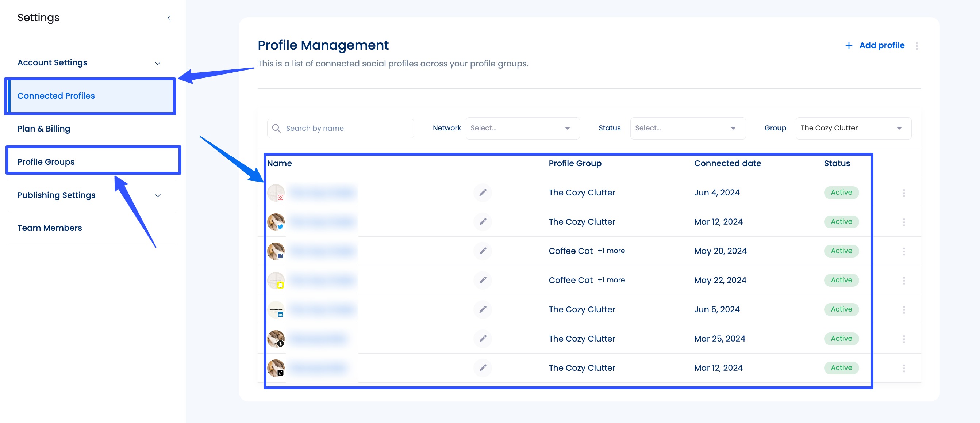This screenshot has height=423, width=980.
Task: Select the LinkedIn profile icon
Action: 280,315
